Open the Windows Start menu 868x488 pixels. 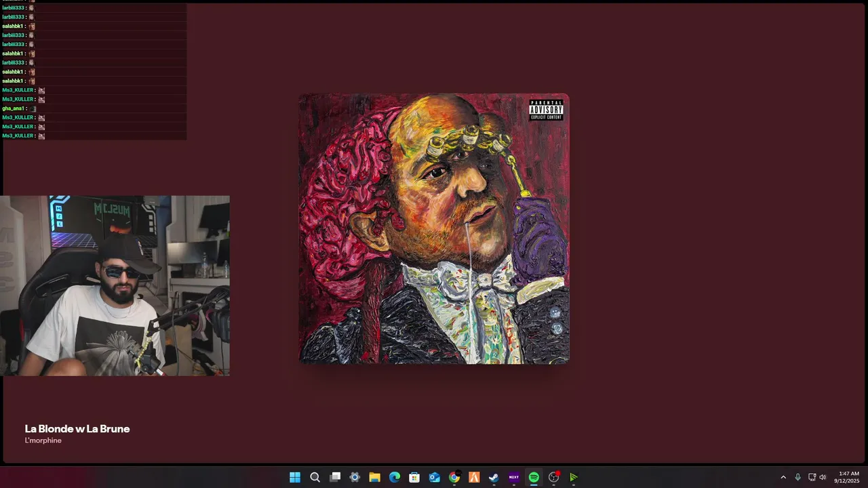[295, 477]
